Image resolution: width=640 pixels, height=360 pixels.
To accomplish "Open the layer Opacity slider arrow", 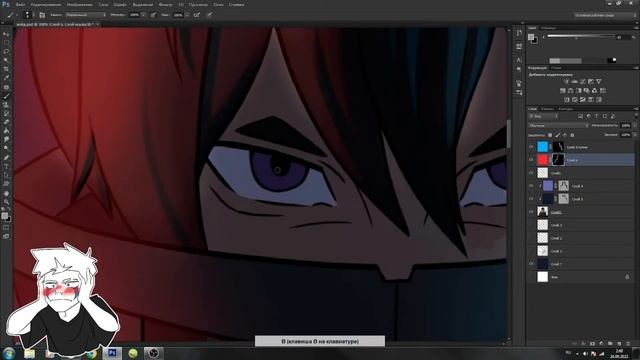I will tap(635, 125).
